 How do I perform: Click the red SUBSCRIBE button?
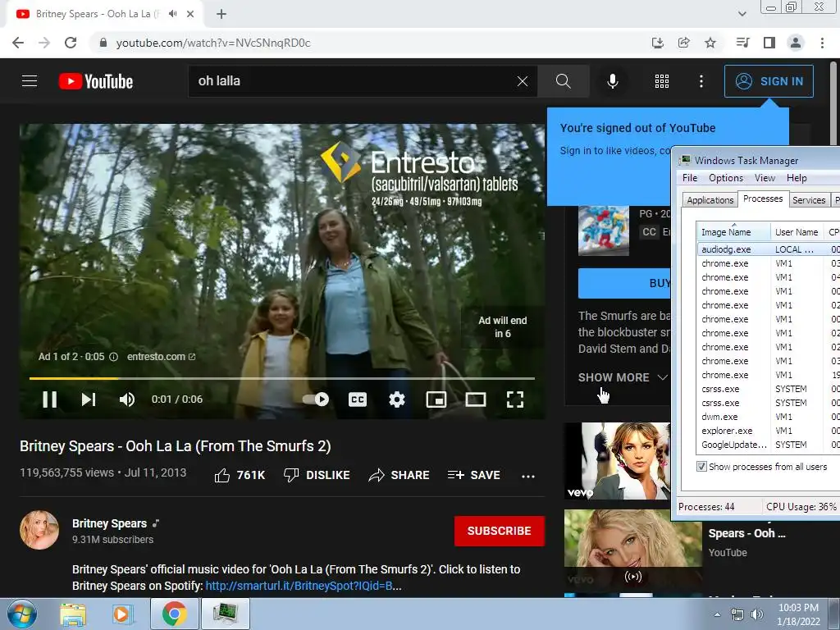pos(500,531)
